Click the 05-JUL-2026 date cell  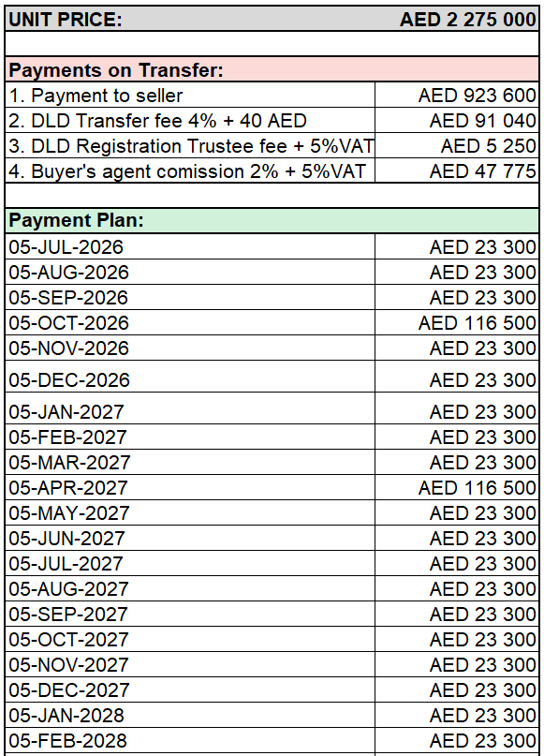(190, 247)
